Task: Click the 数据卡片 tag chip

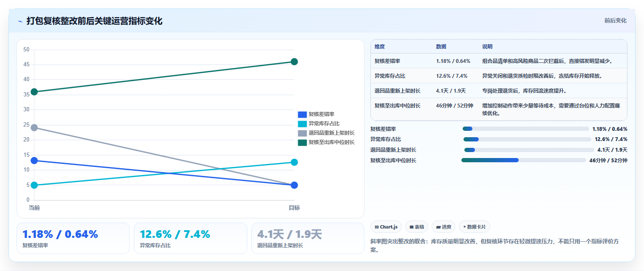Action: coord(475,227)
